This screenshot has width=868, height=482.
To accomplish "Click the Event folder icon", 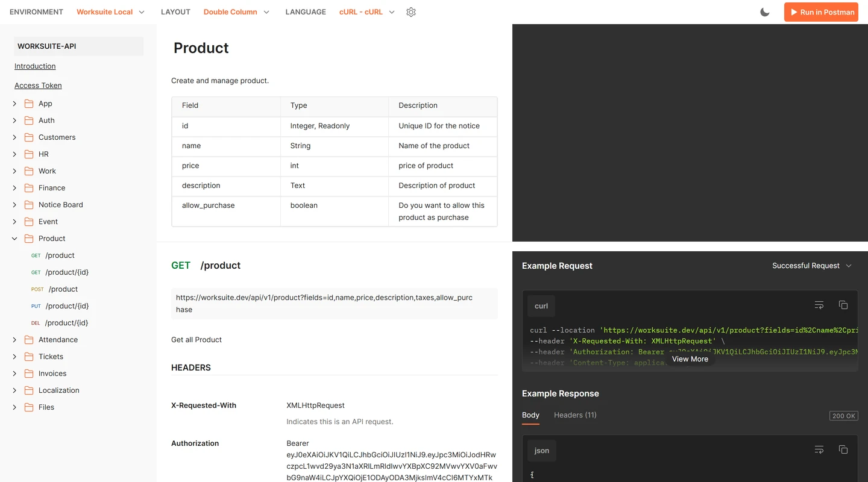I will 29,222.
